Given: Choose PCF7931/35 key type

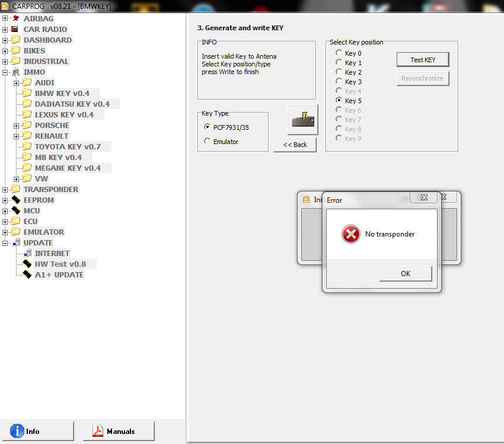Looking at the screenshot, I should (207, 127).
